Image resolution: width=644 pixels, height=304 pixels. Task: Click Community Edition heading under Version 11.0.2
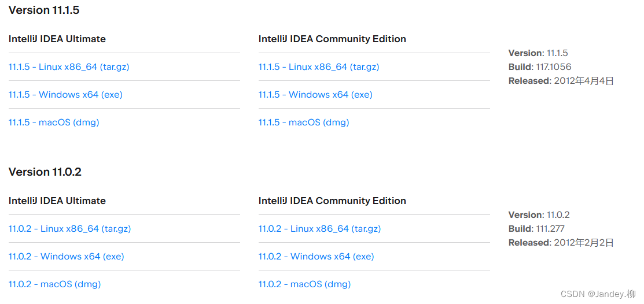pos(332,201)
